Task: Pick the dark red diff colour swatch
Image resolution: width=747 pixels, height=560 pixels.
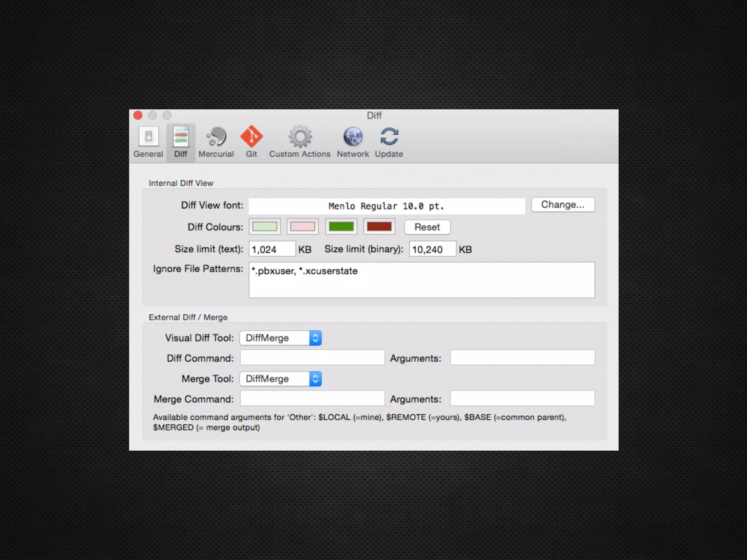Action: tap(379, 227)
